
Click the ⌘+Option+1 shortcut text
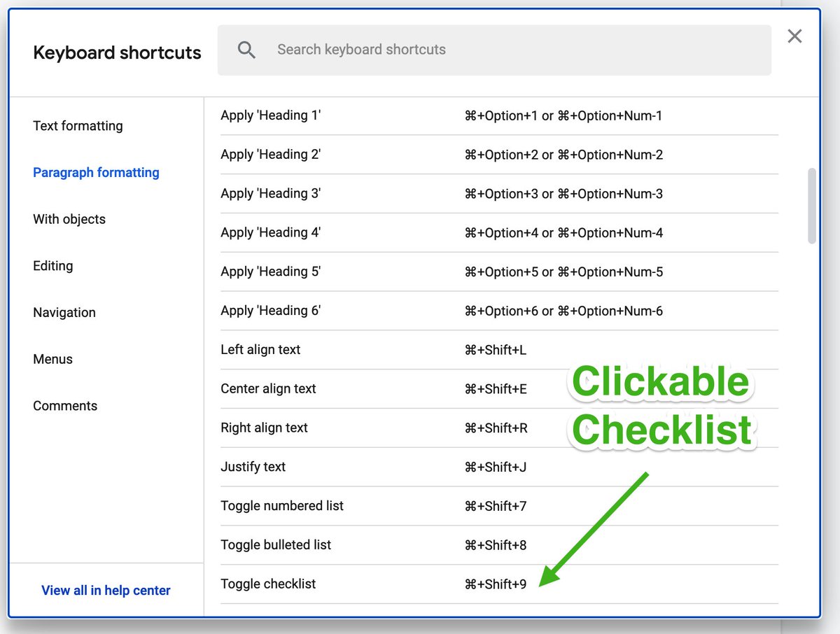501,115
